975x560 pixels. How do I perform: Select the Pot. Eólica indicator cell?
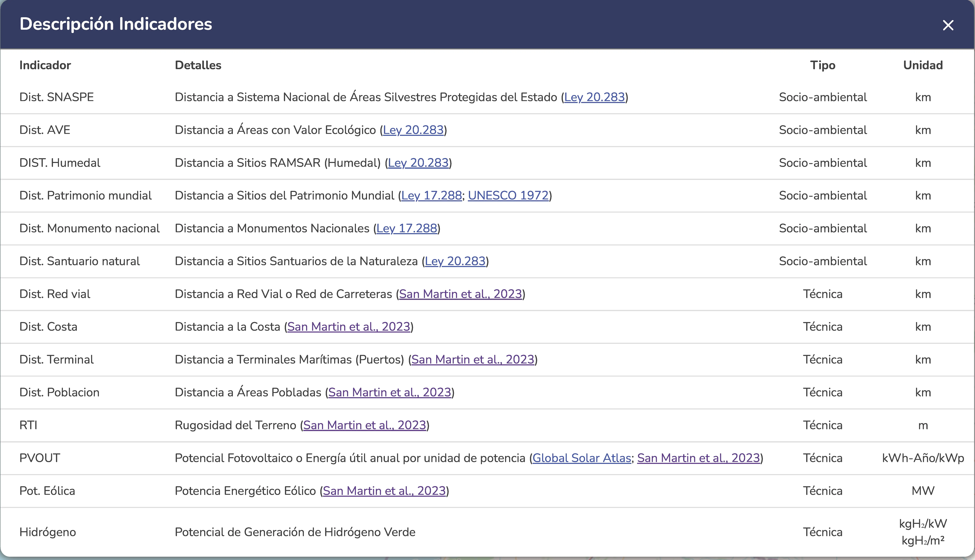coord(47,491)
